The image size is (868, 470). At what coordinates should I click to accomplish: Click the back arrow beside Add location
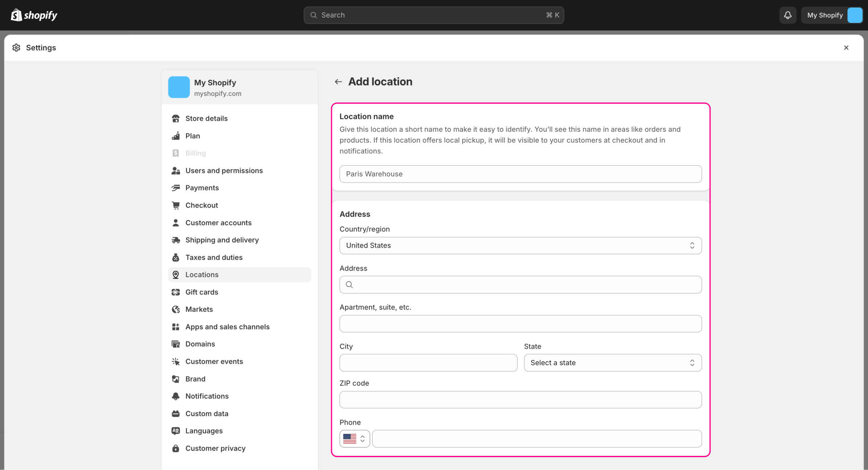[338, 82]
